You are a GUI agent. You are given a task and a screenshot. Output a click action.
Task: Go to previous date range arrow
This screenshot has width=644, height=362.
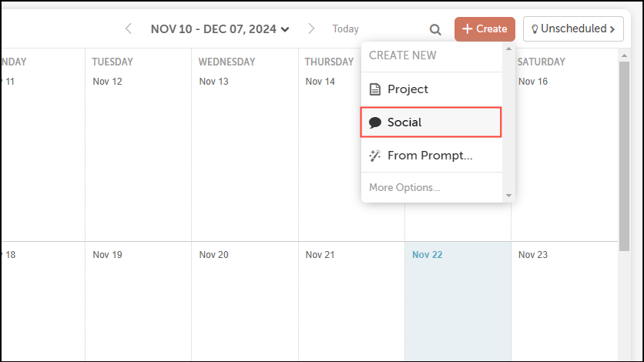point(129,29)
